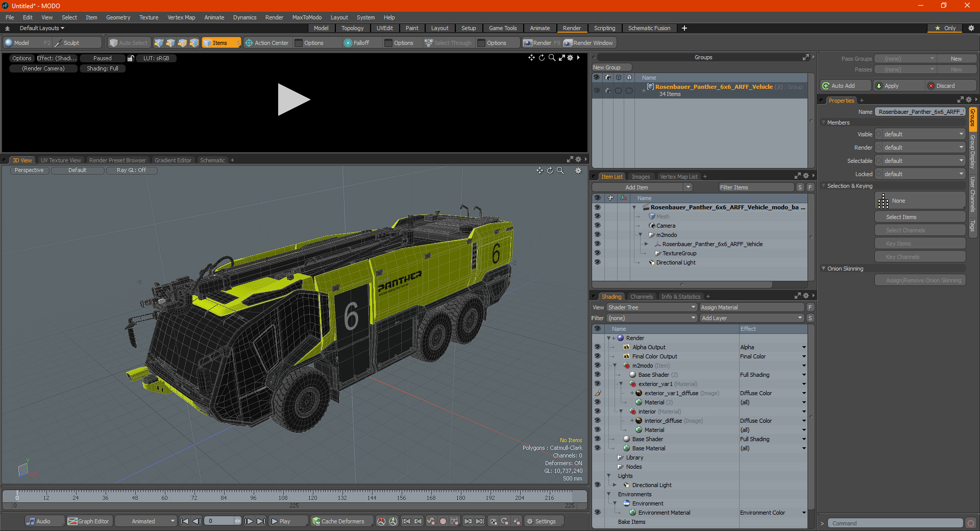The height and width of the screenshot is (531, 980).
Task: Switch to Channels tab
Action: (x=641, y=297)
